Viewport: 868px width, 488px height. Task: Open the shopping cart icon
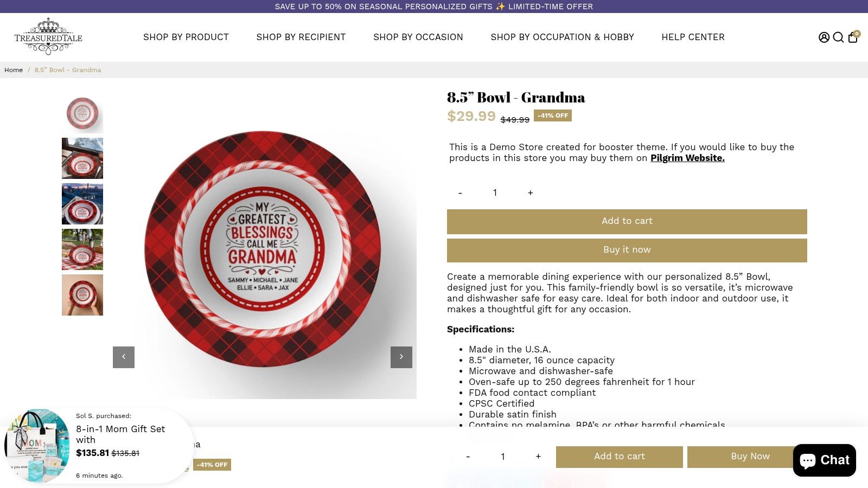coord(853,37)
